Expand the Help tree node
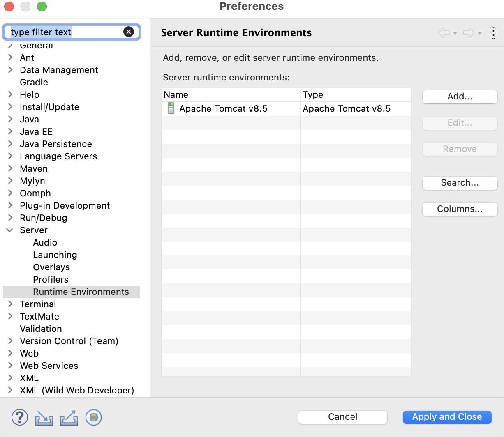 coord(10,94)
